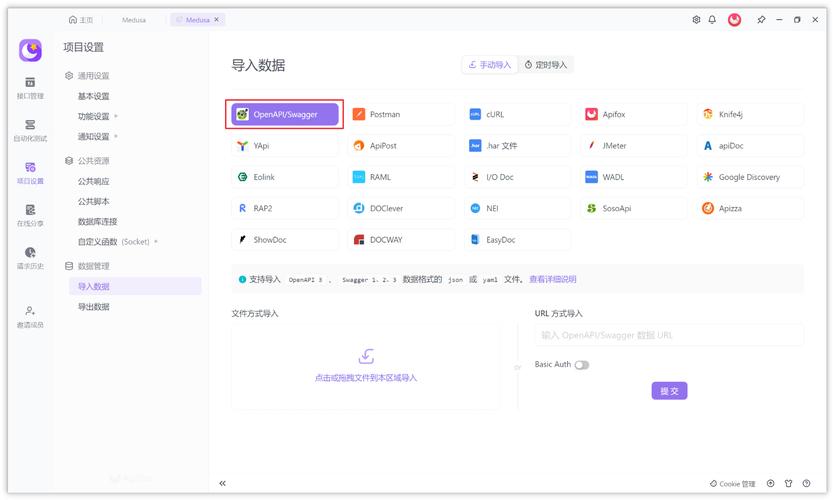The height and width of the screenshot is (500, 835).
Task: Open 公共响应 settings
Action: click(94, 182)
